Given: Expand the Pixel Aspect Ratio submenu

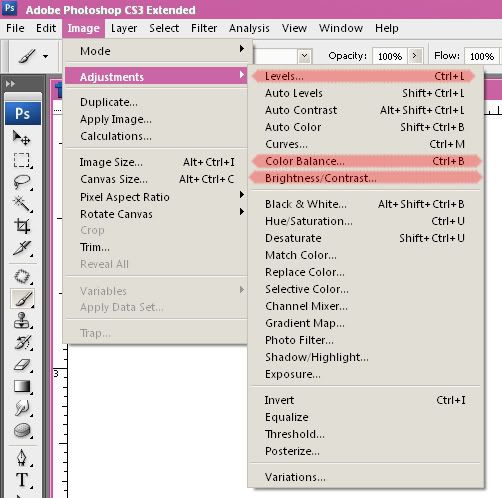Looking at the screenshot, I should tap(156, 197).
